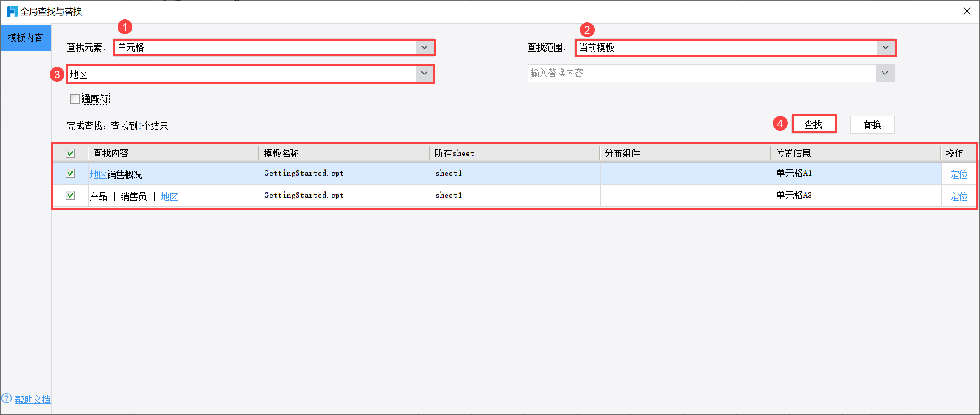Open the replace content dropdown arrow
This screenshot has height=415, width=980.
(885, 73)
